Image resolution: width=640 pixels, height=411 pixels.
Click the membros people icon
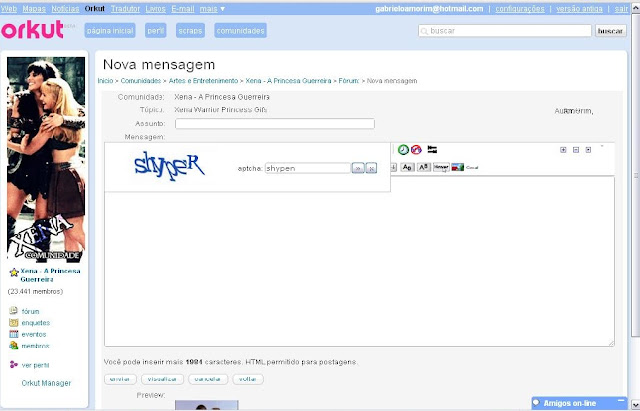(13, 346)
